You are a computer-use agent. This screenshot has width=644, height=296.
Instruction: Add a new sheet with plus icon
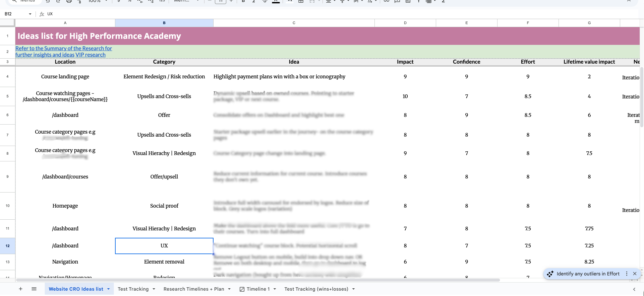coord(20,289)
